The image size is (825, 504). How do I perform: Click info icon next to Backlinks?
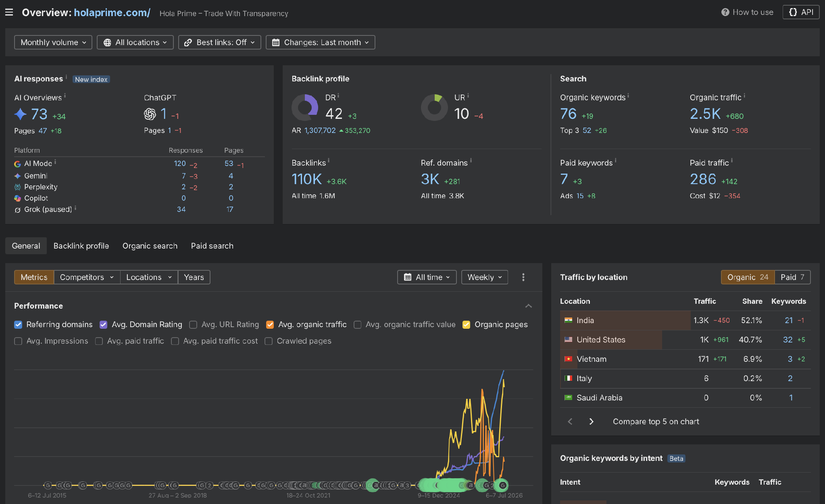pyautogui.click(x=329, y=161)
